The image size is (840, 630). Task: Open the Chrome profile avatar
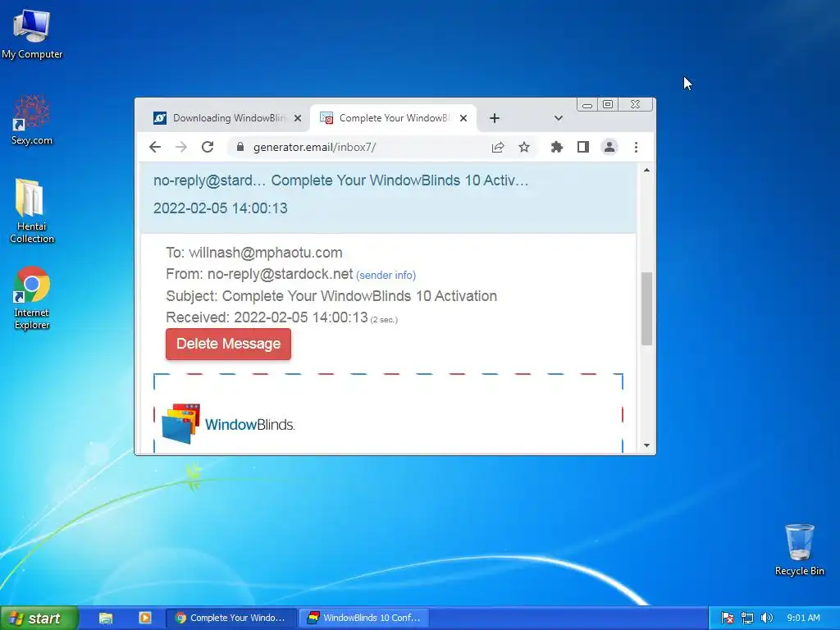609,147
